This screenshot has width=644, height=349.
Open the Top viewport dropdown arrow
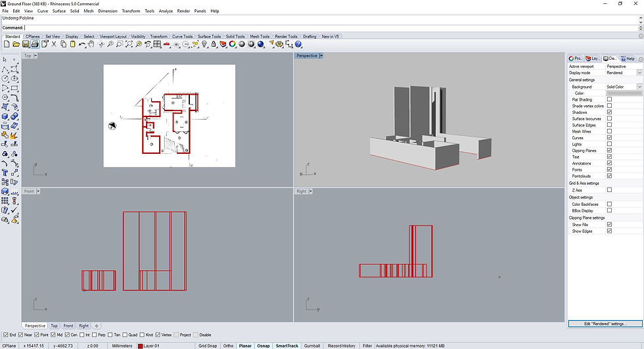(x=35, y=55)
